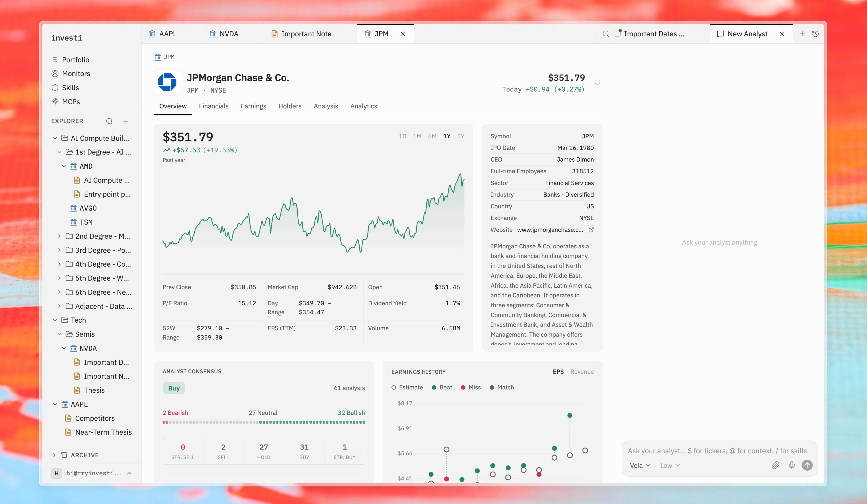Open the JPMorgan website external link icon
This screenshot has height=504, width=867.
(x=591, y=230)
